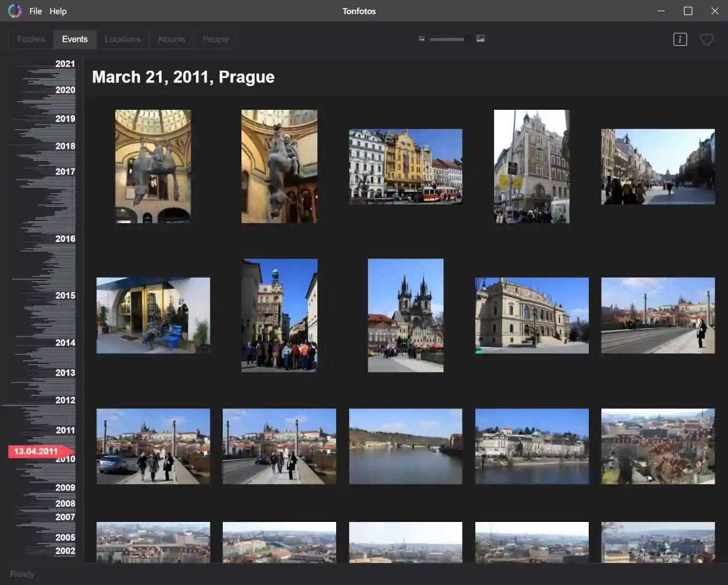
Task: Select 2013 in the year timeline
Action: click(65, 373)
